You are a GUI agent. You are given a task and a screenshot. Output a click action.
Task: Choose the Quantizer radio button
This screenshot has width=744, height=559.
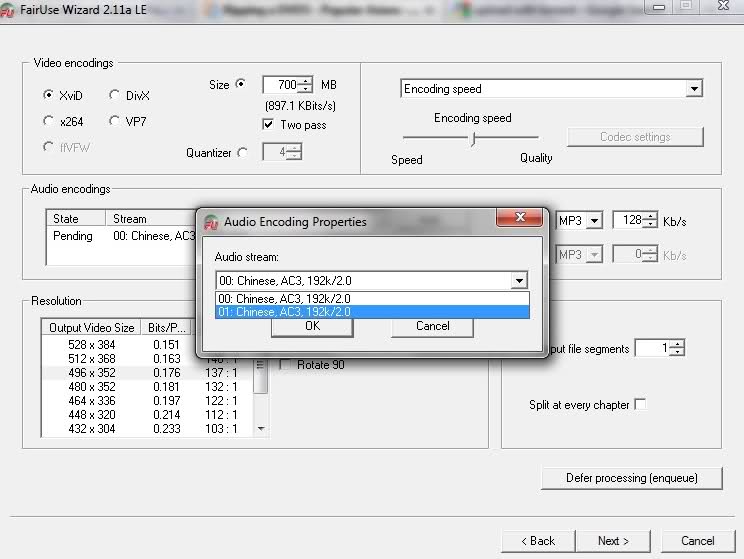click(242, 153)
